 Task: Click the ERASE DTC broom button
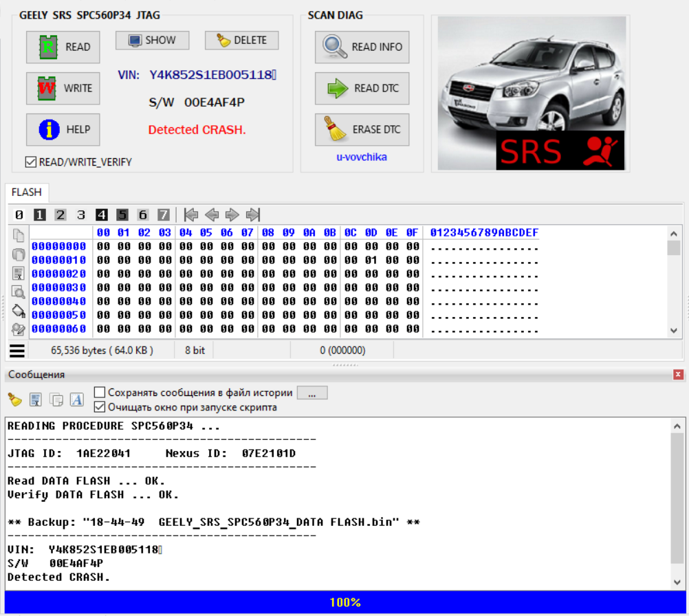[362, 130]
